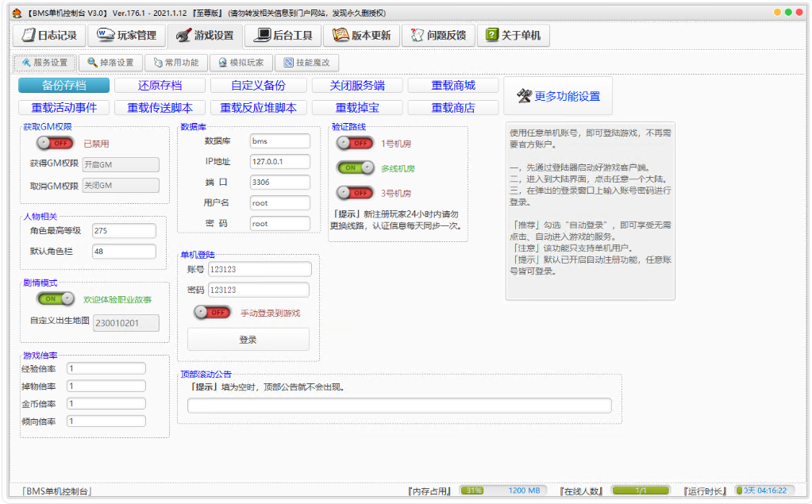The height and width of the screenshot is (504, 812).
Task: Toggle the 1号机房 route switch
Action: click(x=355, y=143)
